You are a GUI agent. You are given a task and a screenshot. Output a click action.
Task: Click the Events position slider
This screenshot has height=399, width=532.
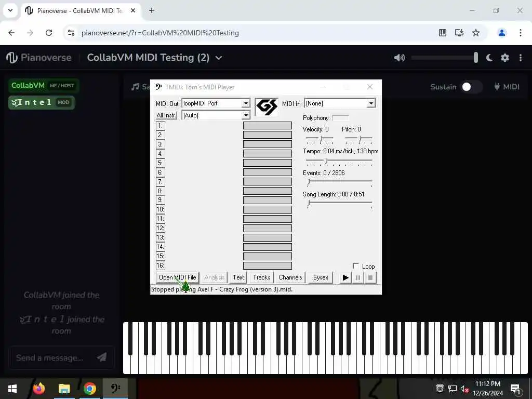340,183
